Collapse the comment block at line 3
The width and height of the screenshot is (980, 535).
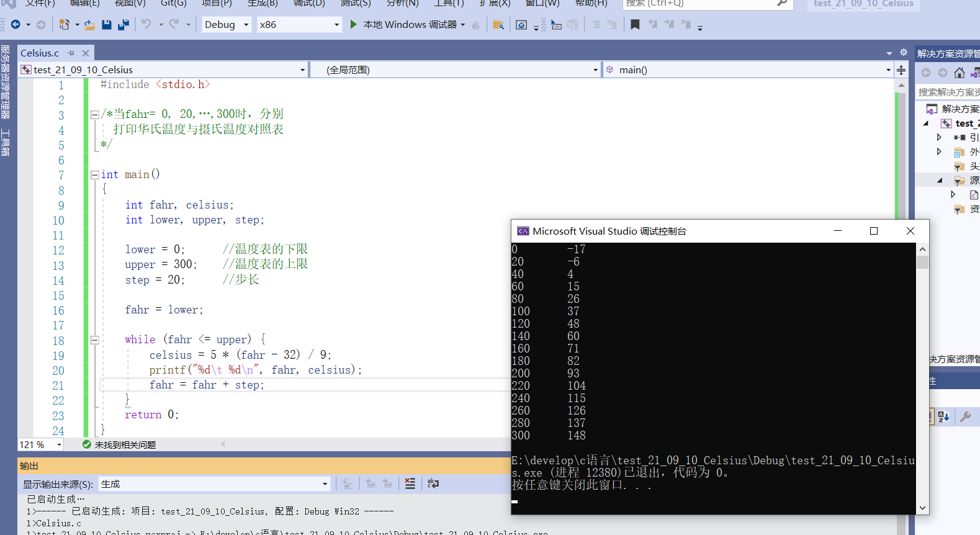(95, 114)
